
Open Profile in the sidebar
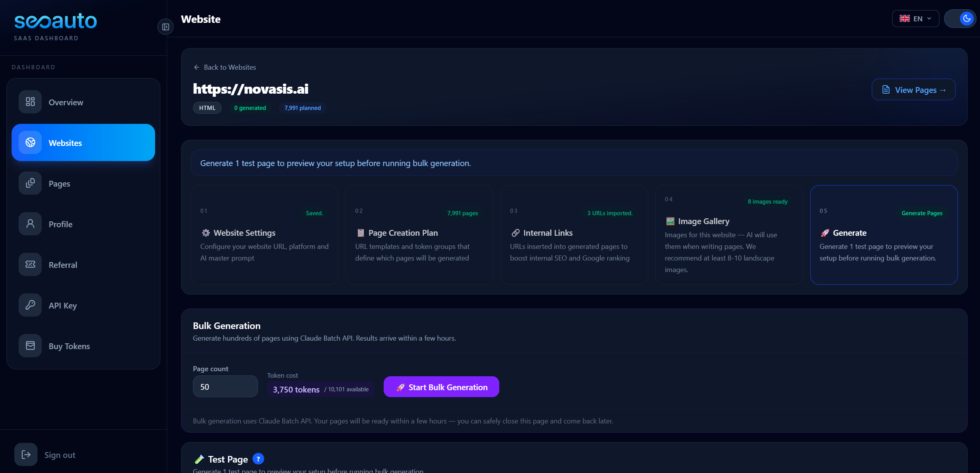pos(83,224)
